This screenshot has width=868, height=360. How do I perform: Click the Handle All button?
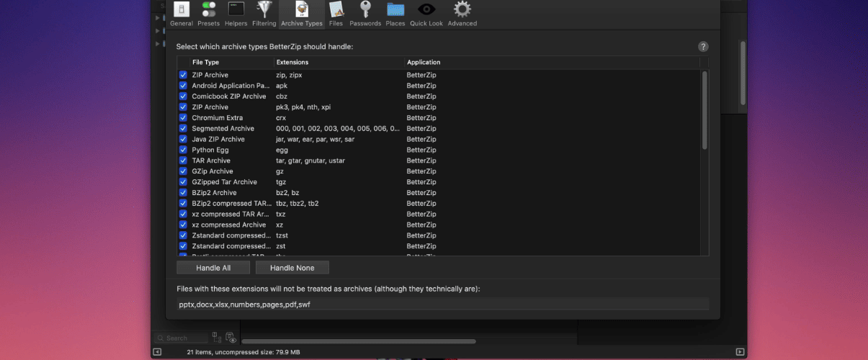[213, 268]
